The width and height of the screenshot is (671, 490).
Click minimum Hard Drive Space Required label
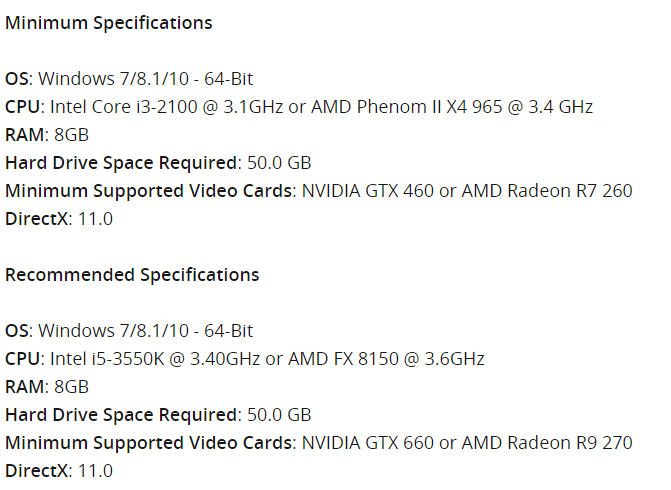tap(121, 163)
